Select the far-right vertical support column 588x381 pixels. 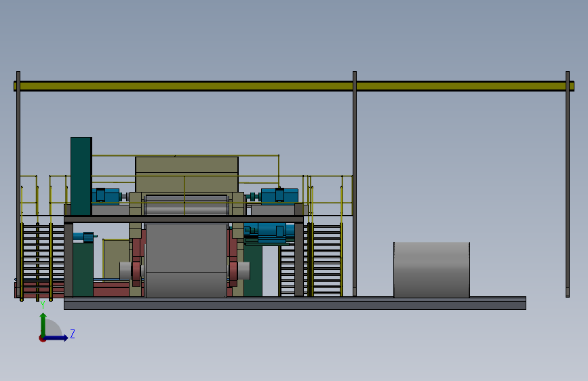click(x=568, y=184)
